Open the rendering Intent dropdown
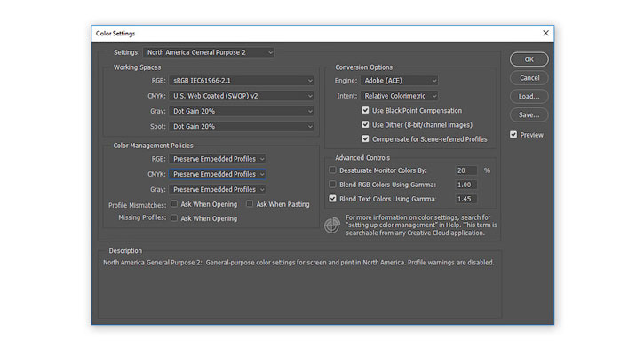644x347 pixels. click(399, 96)
